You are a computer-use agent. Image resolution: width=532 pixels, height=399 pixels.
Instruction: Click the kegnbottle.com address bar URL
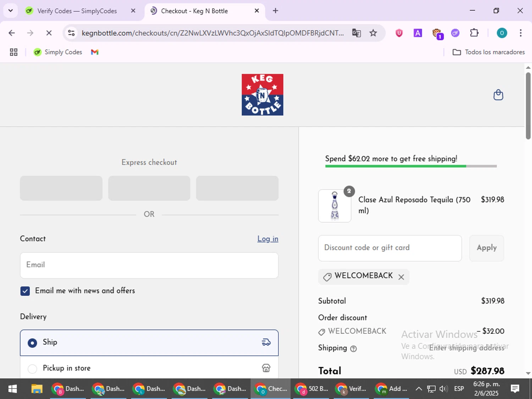(x=212, y=33)
